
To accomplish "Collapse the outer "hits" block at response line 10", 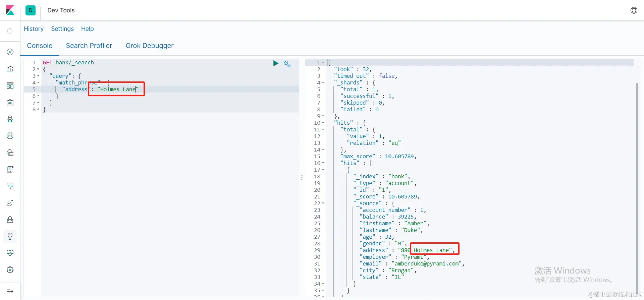I will coord(323,123).
